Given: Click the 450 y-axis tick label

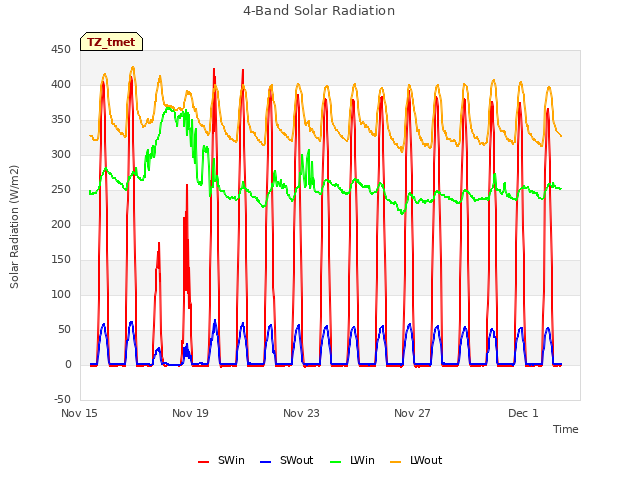Looking at the screenshot, I should pos(61,50).
